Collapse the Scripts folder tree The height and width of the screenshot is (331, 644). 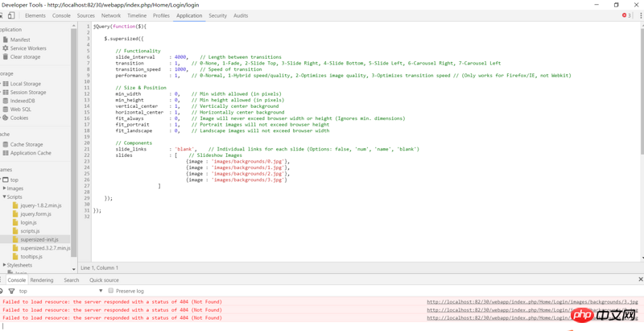[x=4, y=197]
